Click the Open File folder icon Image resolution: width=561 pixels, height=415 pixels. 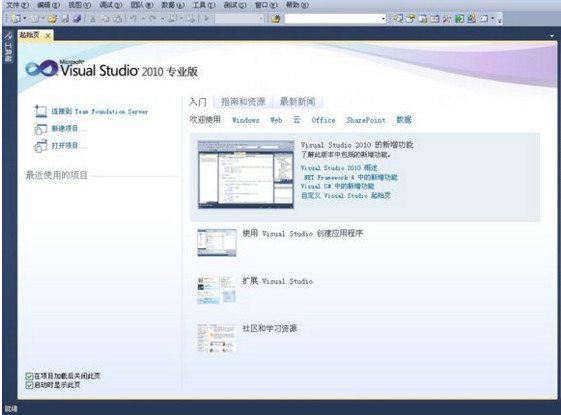click(52, 18)
